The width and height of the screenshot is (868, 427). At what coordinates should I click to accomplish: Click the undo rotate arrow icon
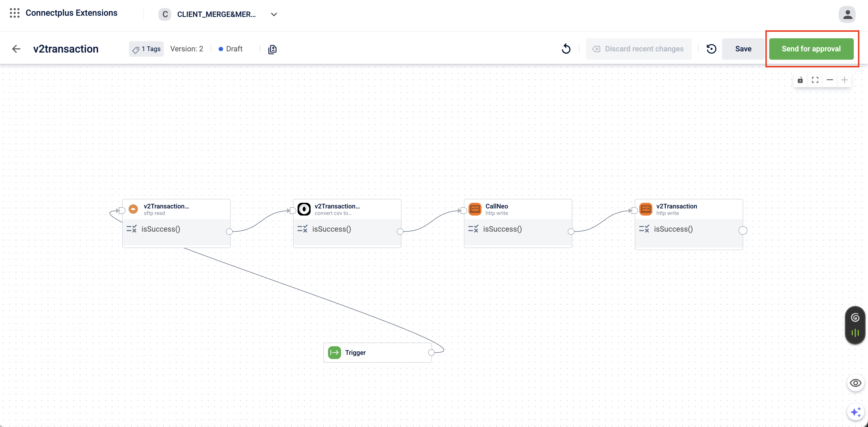[566, 49]
